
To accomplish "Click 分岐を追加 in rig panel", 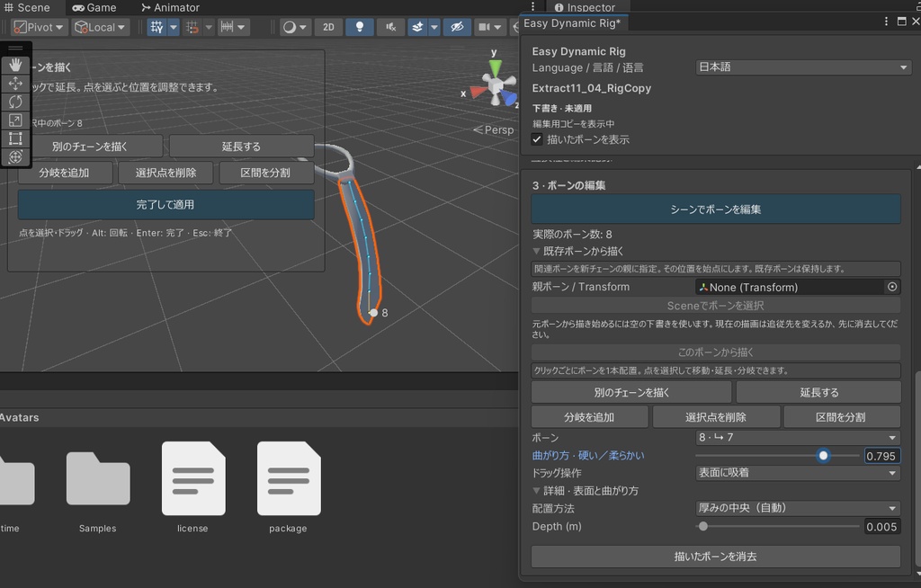I will click(x=589, y=417).
